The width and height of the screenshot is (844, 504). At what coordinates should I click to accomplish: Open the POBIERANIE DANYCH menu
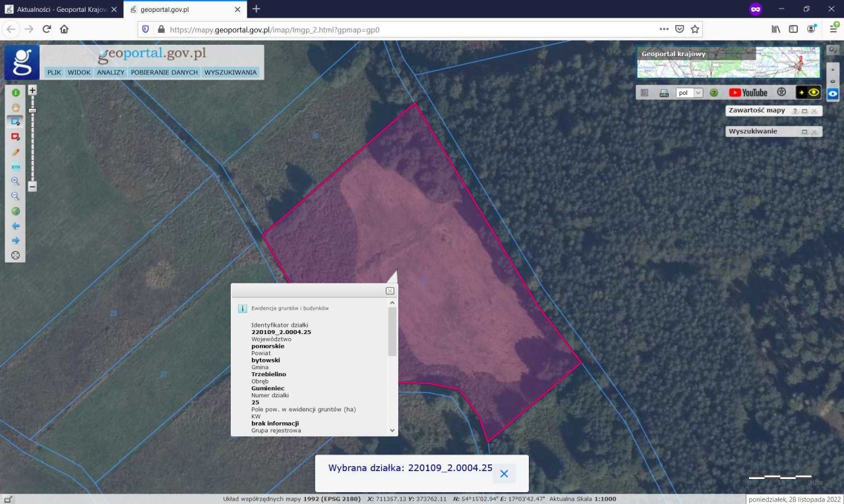(164, 72)
